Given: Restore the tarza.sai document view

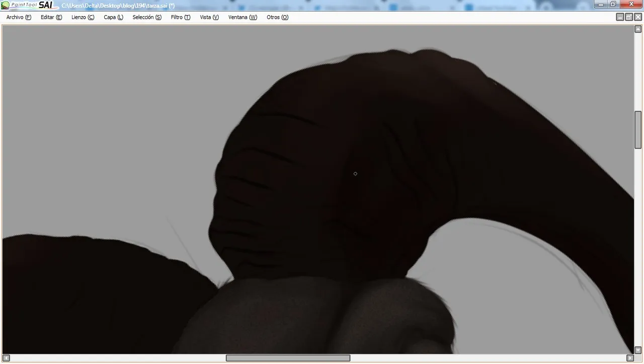Looking at the screenshot, I should click(629, 17).
